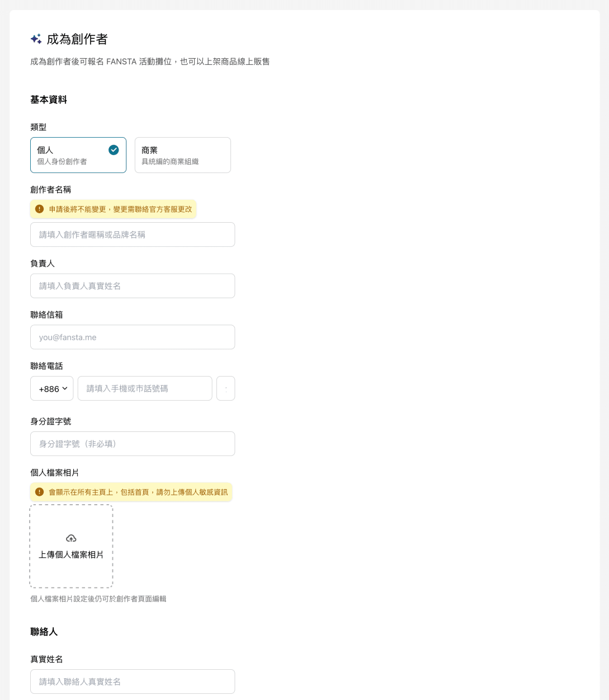The height and width of the screenshot is (700, 609).
Task: Click the small extension box after phone input
Action: (x=226, y=388)
